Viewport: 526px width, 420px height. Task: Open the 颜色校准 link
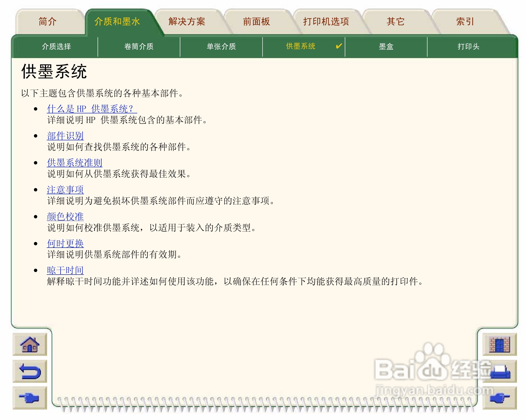tap(65, 217)
